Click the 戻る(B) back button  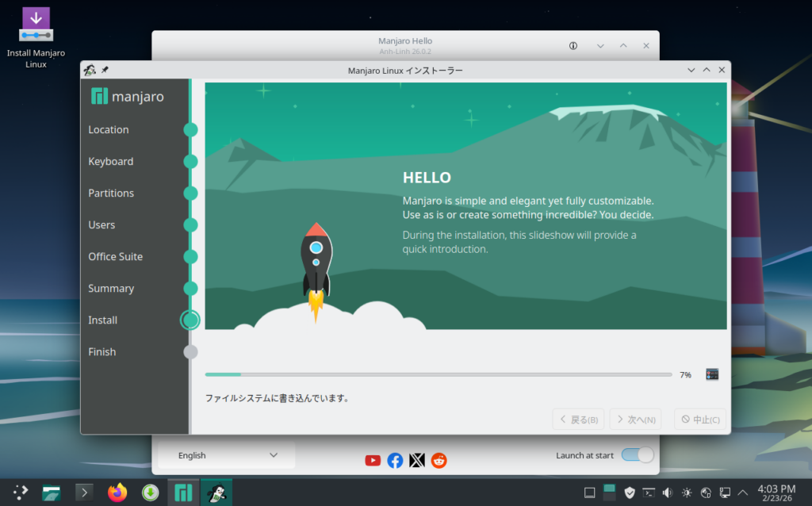point(578,420)
